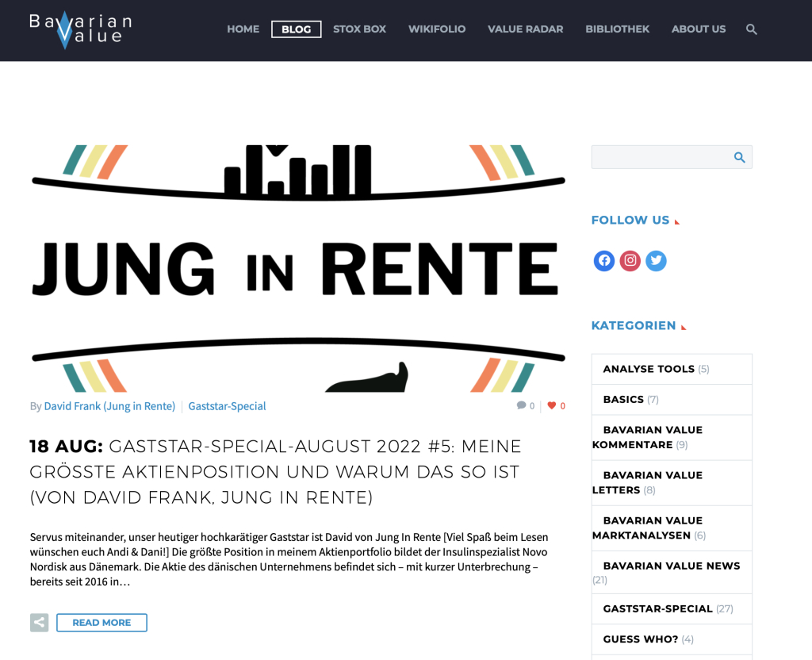The width and height of the screenshot is (812, 660).
Task: Open the Stox Box menu item
Action: (x=359, y=29)
